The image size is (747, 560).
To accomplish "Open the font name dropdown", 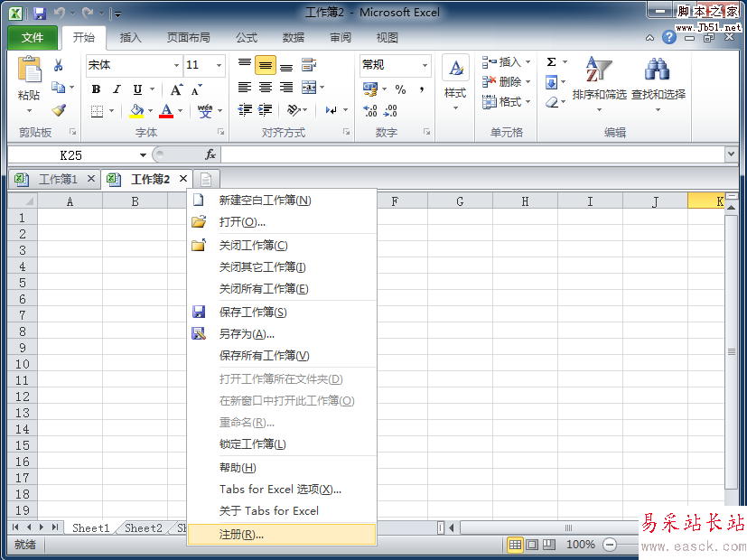I will [x=176, y=65].
